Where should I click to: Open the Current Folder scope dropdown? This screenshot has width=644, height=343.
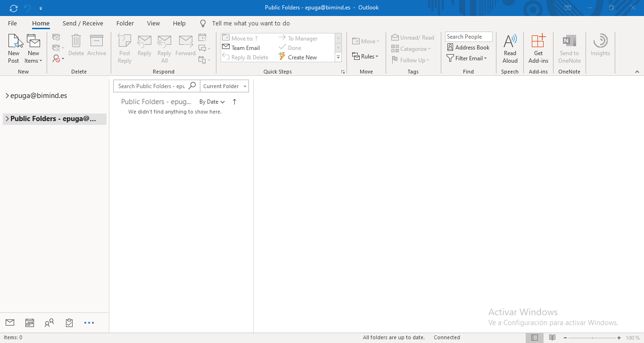pos(224,86)
